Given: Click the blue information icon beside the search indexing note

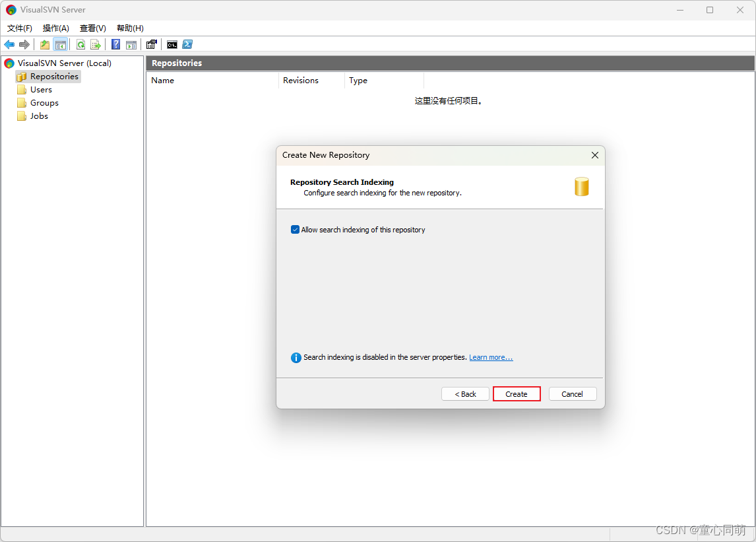Looking at the screenshot, I should tap(296, 358).
